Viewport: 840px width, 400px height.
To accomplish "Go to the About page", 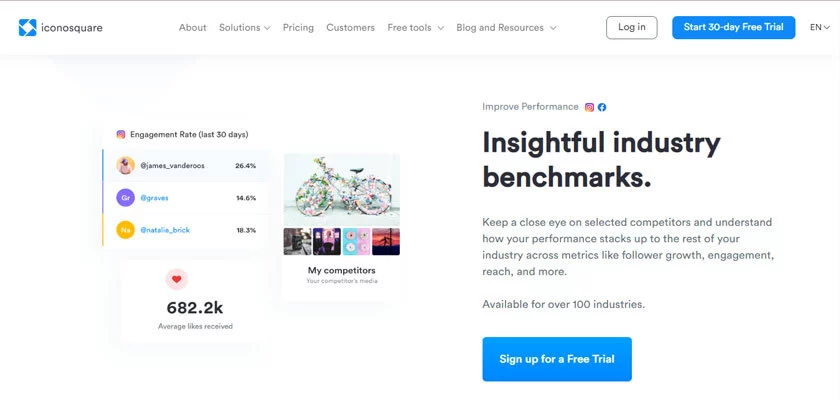I will [x=192, y=28].
